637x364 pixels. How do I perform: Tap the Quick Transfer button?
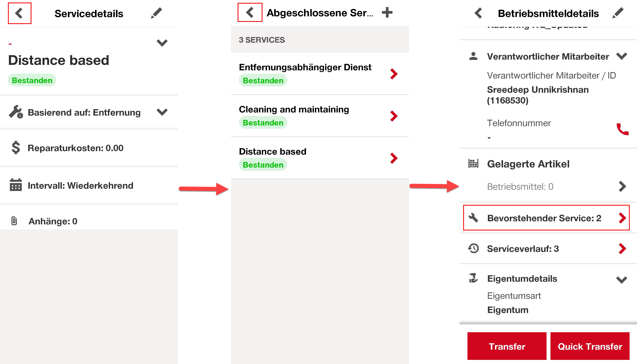click(590, 346)
